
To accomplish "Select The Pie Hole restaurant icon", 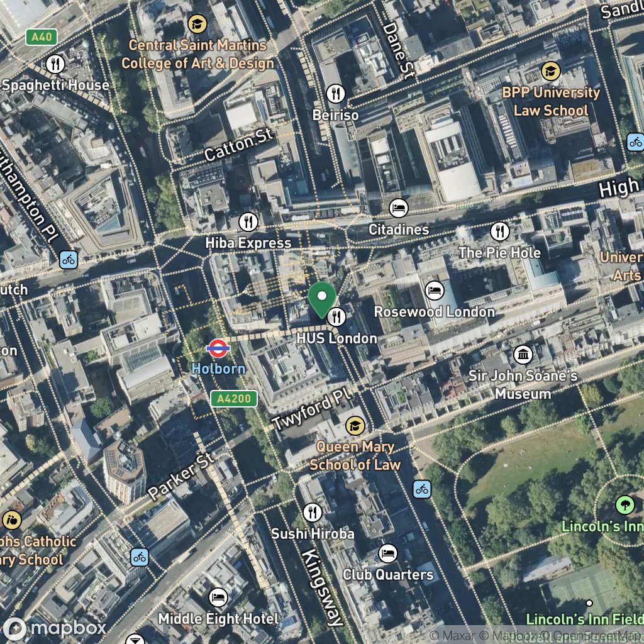I will pyautogui.click(x=500, y=231).
